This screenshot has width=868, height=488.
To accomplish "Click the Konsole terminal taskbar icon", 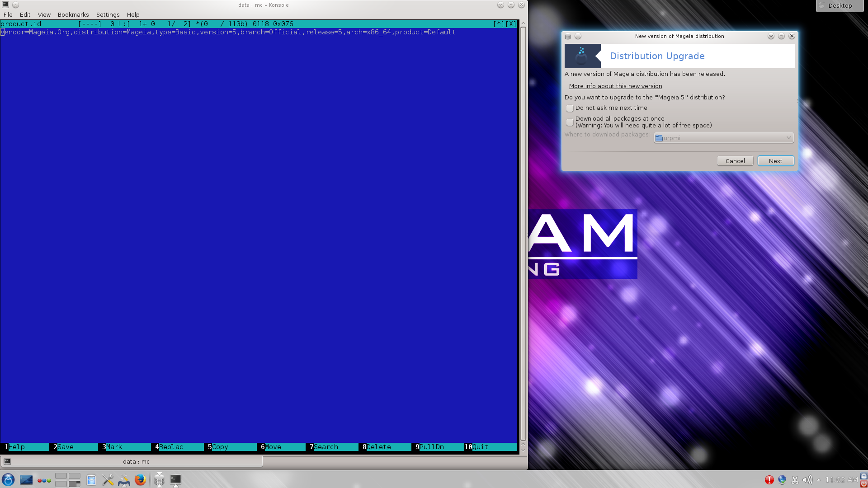I will pos(175,479).
